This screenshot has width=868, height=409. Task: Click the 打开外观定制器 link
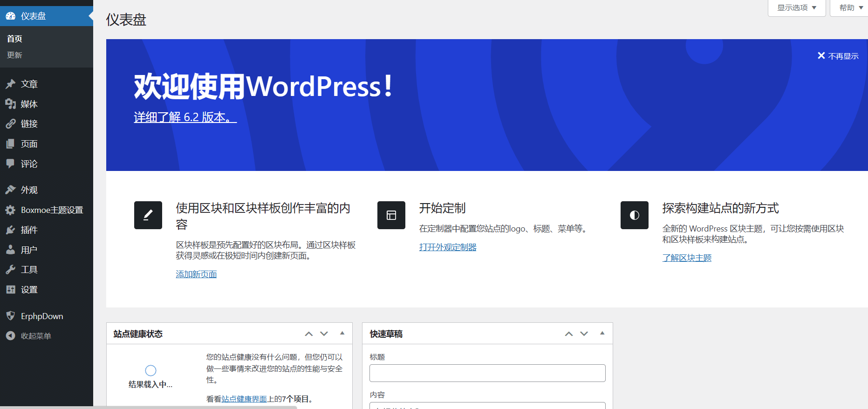(448, 247)
